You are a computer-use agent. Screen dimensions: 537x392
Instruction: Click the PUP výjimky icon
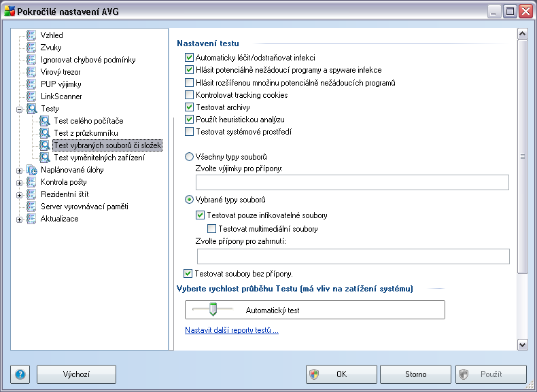tap(31, 84)
